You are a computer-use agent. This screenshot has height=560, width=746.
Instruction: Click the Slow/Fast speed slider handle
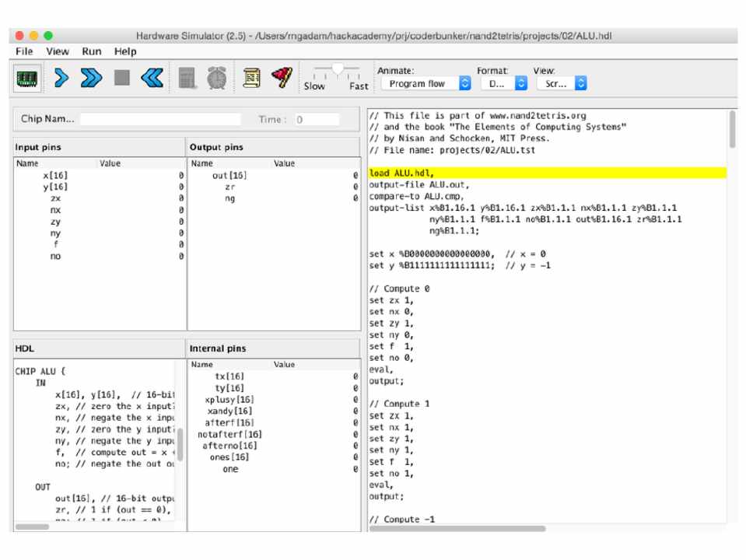click(x=338, y=70)
